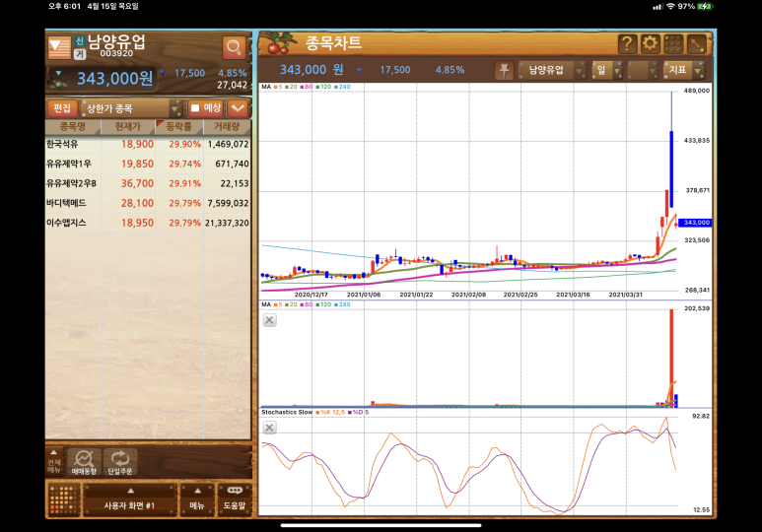
Task: Tap the battery indicator in the status bar
Action: coord(705,6)
